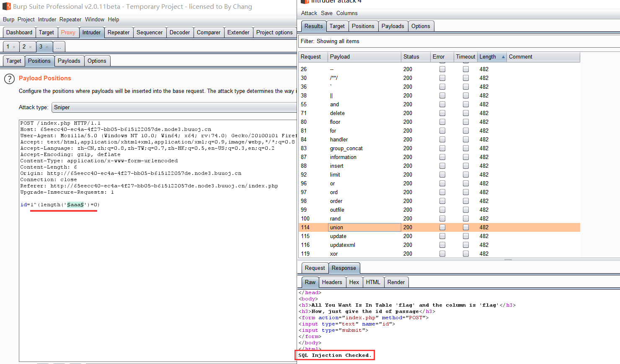Image resolution: width=620 pixels, height=364 pixels.
Task: Switch to the Hex view of the response
Action: pyautogui.click(x=354, y=282)
